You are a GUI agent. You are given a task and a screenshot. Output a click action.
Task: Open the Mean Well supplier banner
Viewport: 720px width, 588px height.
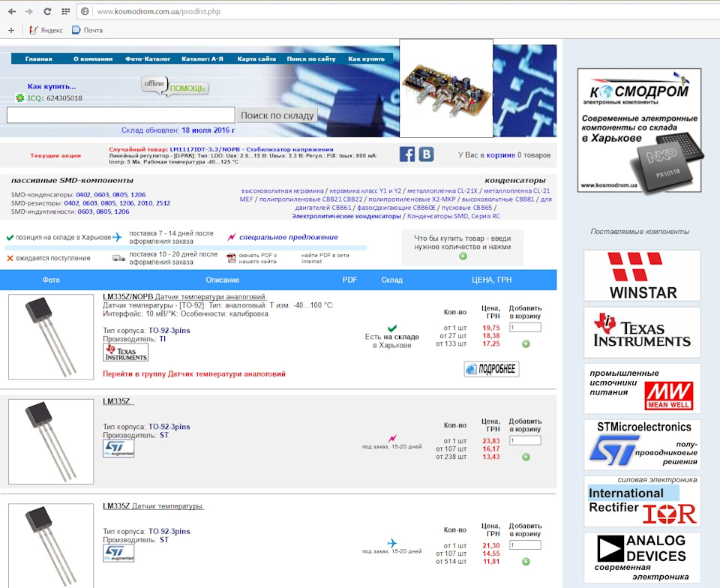pos(642,388)
